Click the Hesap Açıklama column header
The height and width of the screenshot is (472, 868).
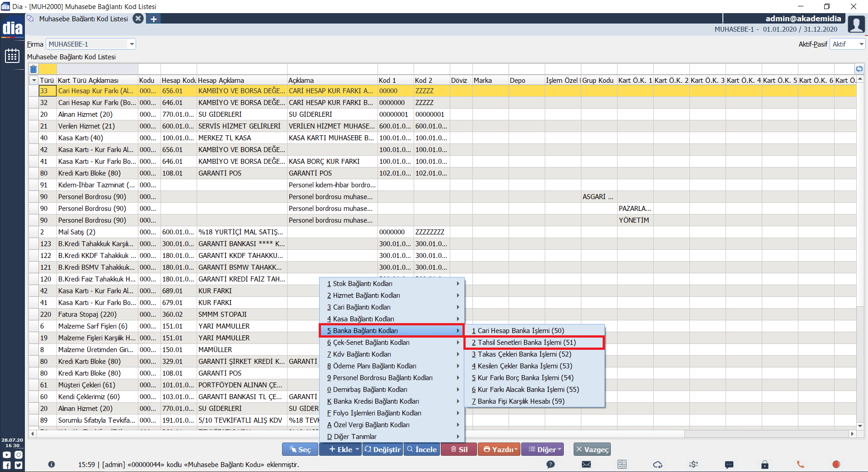coord(242,80)
